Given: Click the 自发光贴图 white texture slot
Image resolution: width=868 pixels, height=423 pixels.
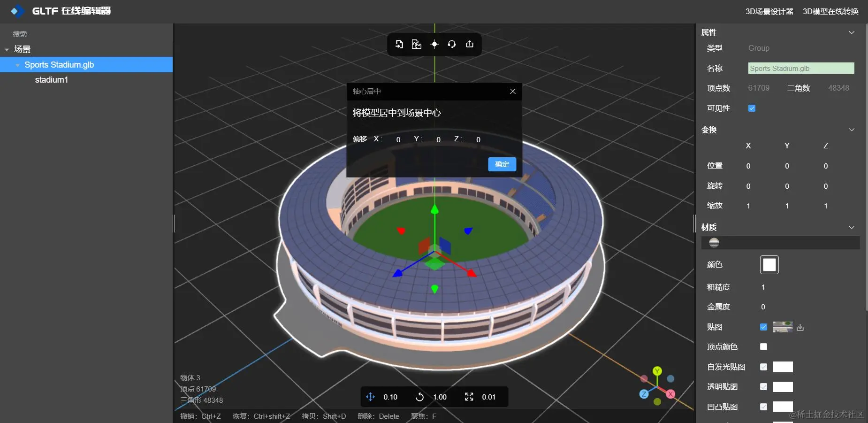Looking at the screenshot, I should (783, 367).
